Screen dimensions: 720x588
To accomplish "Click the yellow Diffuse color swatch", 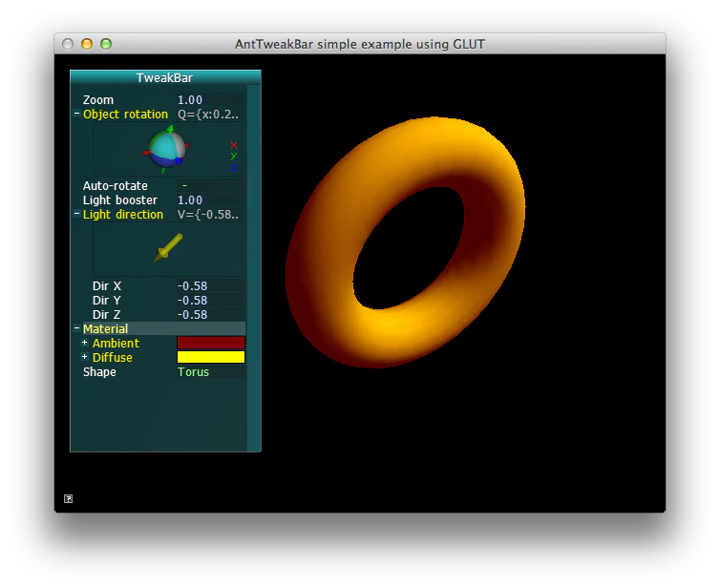I will pos(211,357).
